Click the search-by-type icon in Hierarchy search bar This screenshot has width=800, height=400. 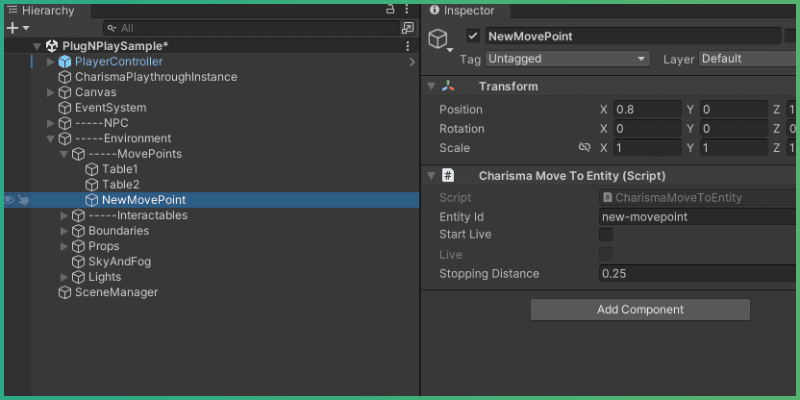pyautogui.click(x=407, y=28)
